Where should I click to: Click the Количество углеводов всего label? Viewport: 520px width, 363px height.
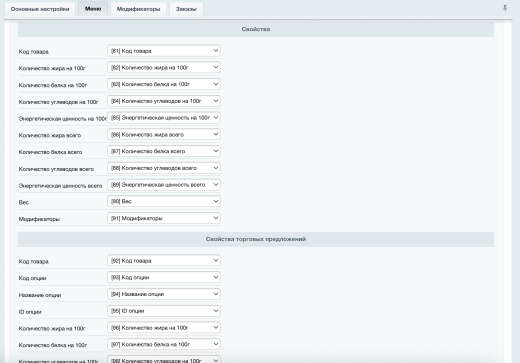[56, 169]
